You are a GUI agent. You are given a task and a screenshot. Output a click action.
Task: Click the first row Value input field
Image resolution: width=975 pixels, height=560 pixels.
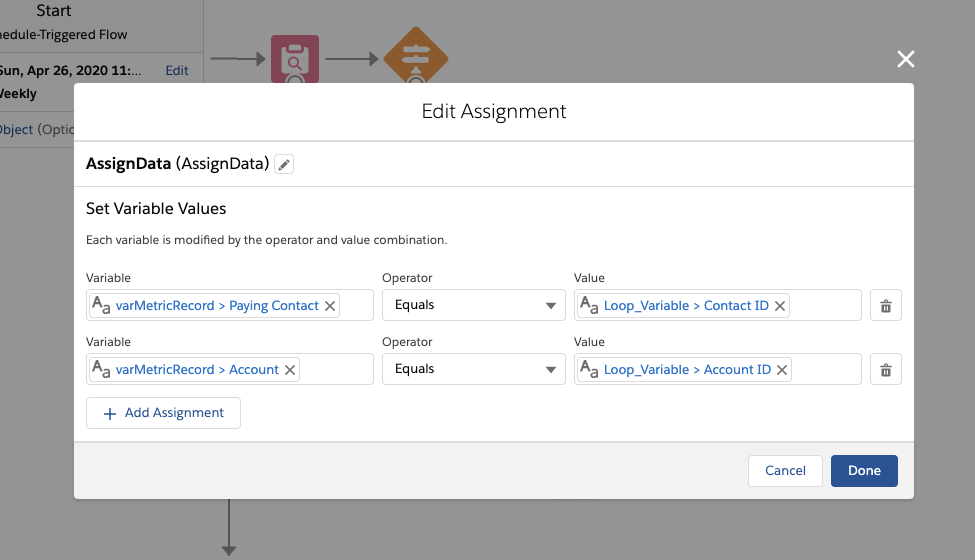coord(825,306)
